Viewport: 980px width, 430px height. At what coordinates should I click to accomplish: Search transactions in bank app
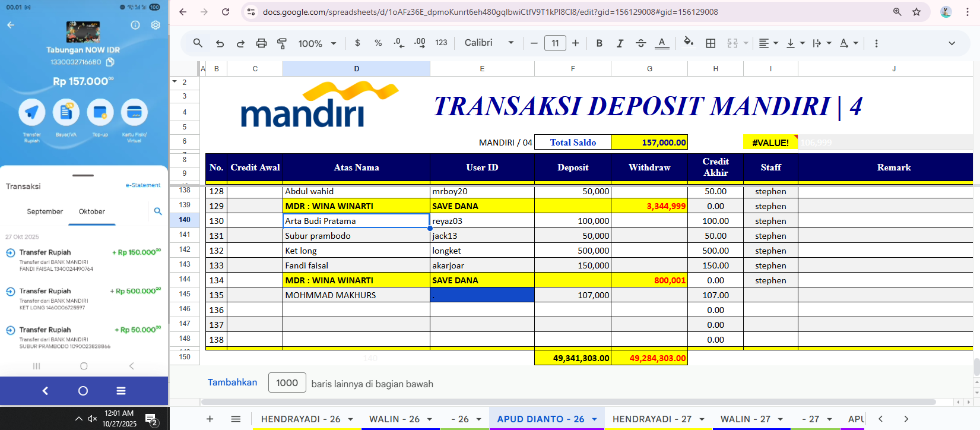[x=158, y=211]
